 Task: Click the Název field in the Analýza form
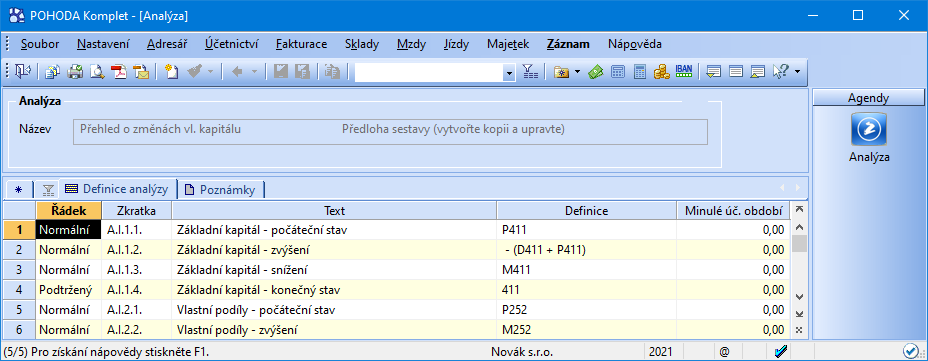390,132
